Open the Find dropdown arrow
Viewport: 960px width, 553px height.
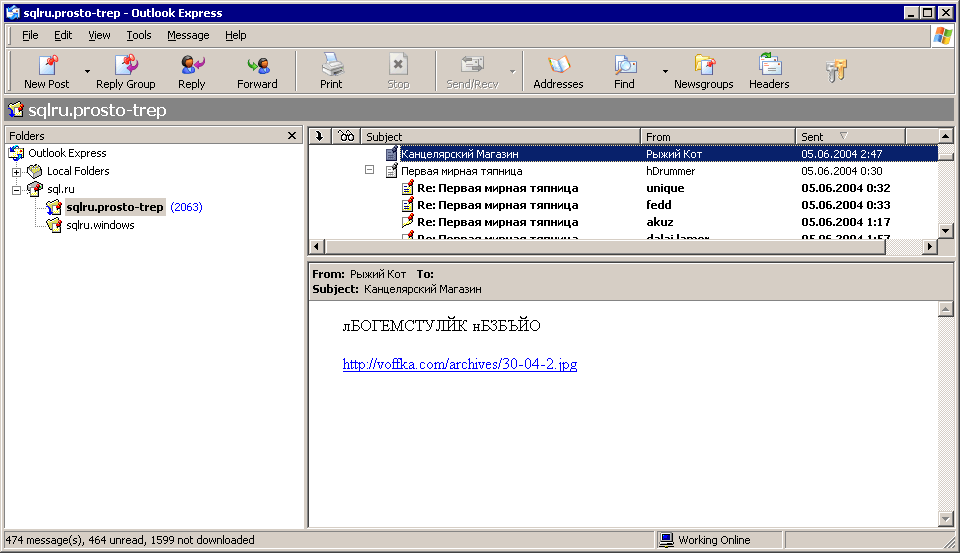[665, 72]
